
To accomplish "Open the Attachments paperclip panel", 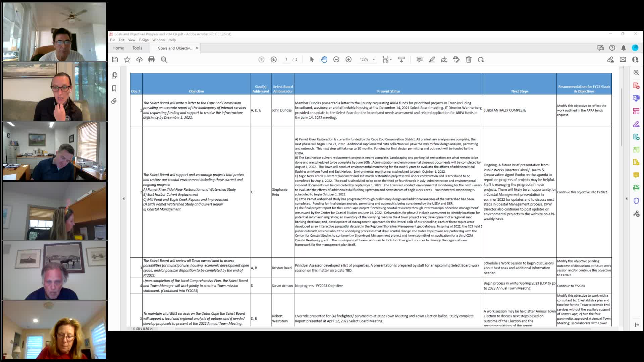I will click(114, 101).
